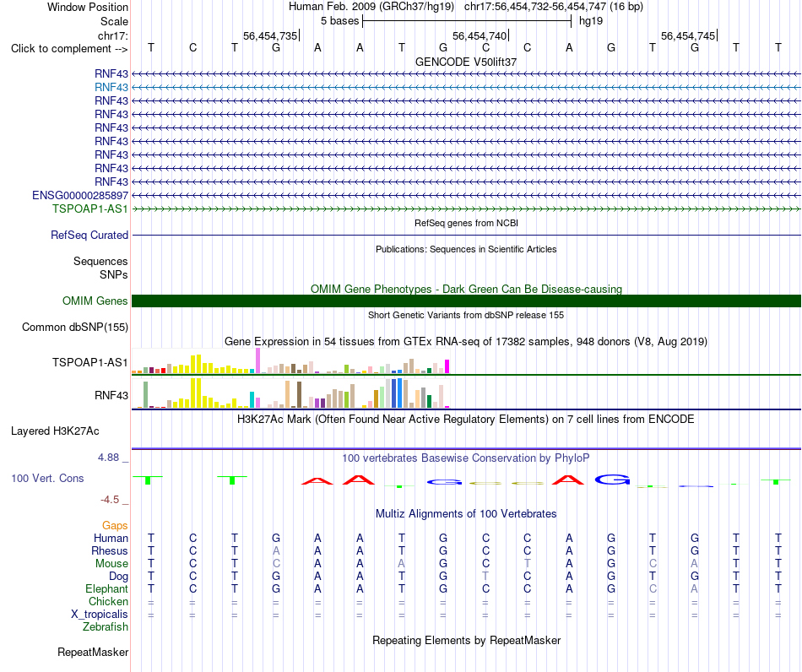Viewport: 802px width, 672px height.
Task: Select the Mouse alignment row label
Action: [111, 564]
